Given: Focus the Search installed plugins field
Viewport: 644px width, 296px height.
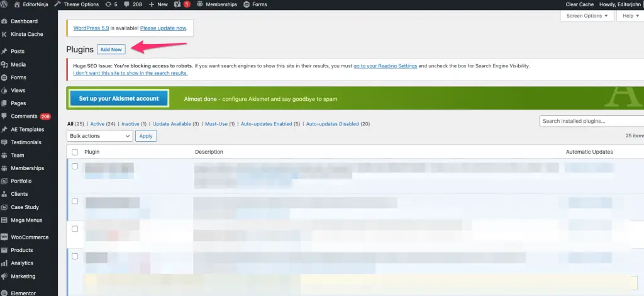Looking at the screenshot, I should 591,122.
